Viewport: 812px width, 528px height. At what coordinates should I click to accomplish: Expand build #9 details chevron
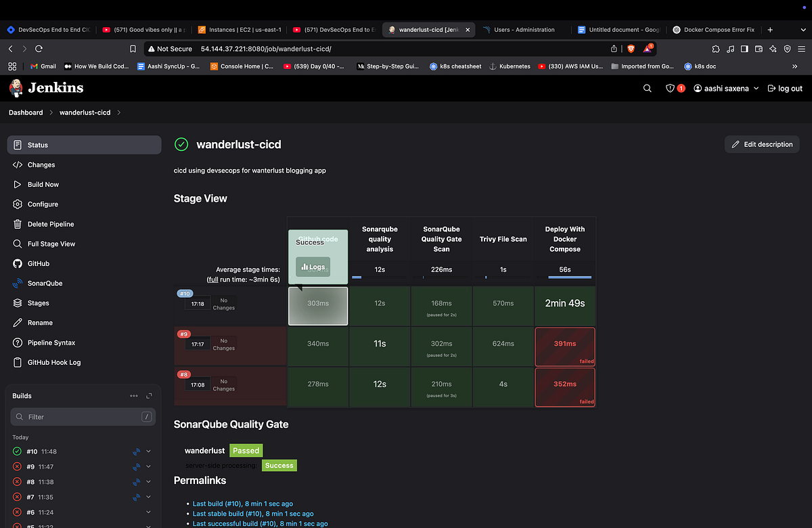(x=148, y=466)
